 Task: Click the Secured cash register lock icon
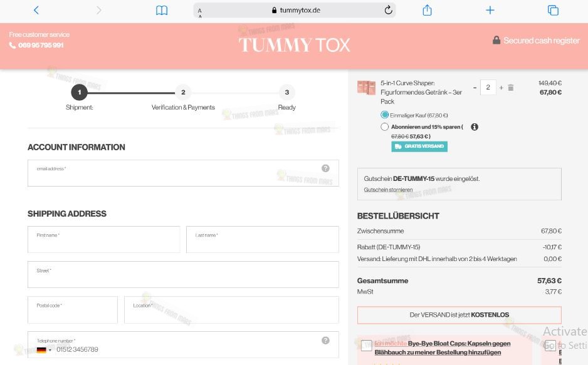pyautogui.click(x=496, y=40)
